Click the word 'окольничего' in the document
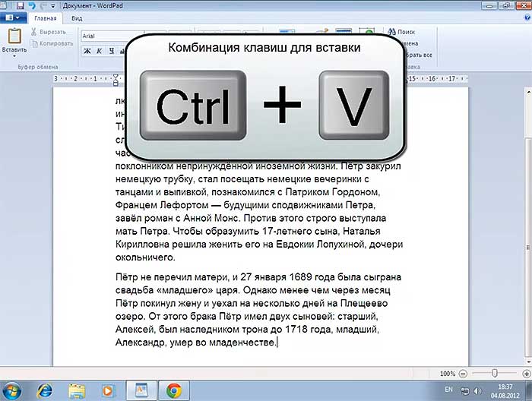 coord(145,257)
